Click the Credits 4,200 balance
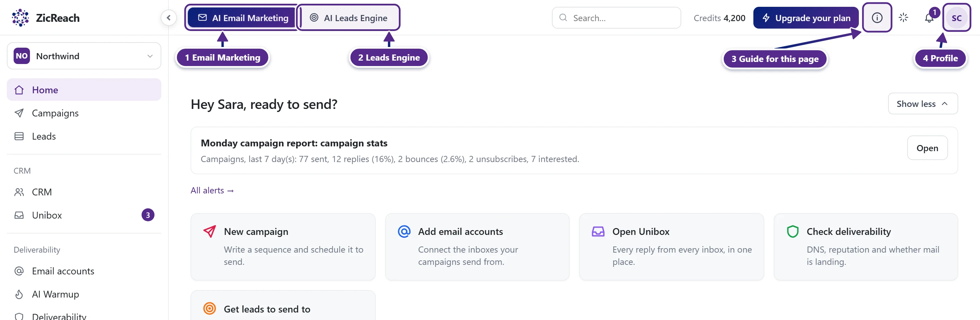This screenshot has width=980, height=320. click(x=719, y=18)
